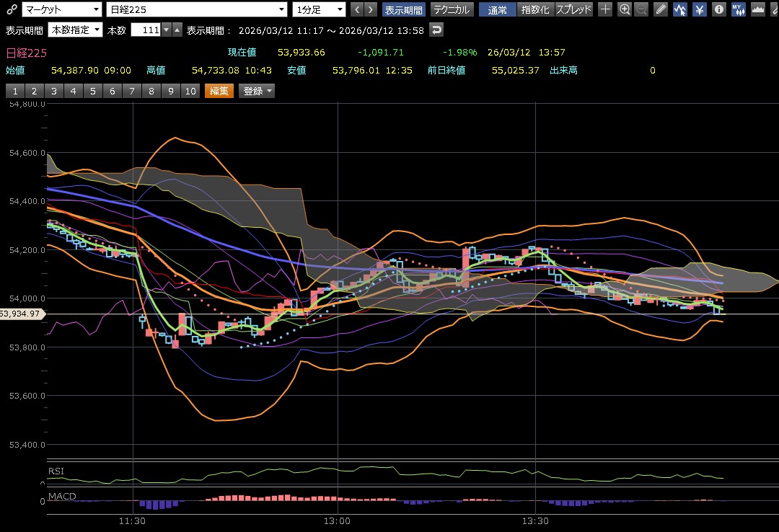Switch to 指数化 indexed mode
This screenshot has height=532, width=779.
pos(534,9)
